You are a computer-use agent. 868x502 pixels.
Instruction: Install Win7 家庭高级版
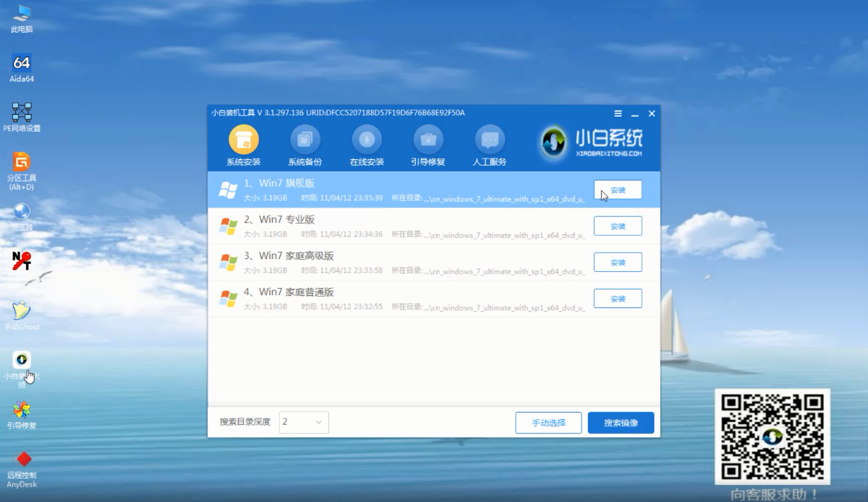(618, 262)
